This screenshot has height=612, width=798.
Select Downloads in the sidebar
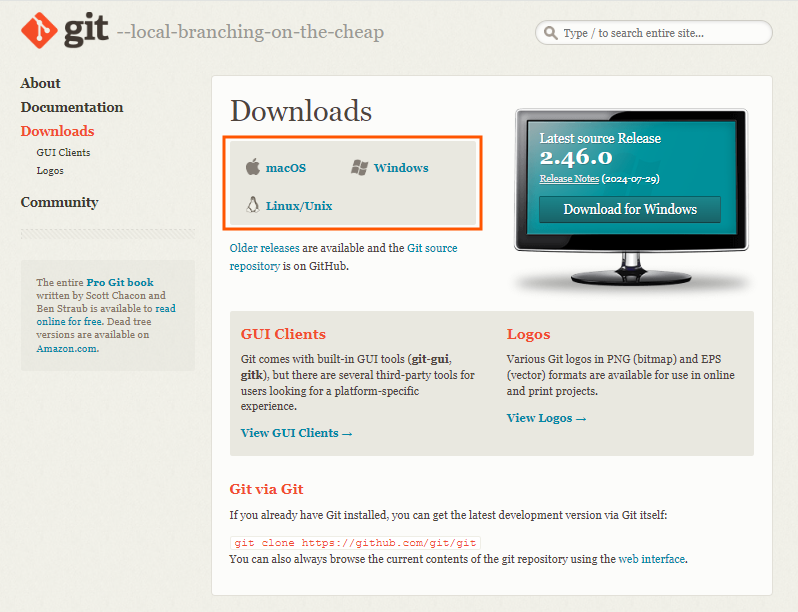click(x=58, y=131)
